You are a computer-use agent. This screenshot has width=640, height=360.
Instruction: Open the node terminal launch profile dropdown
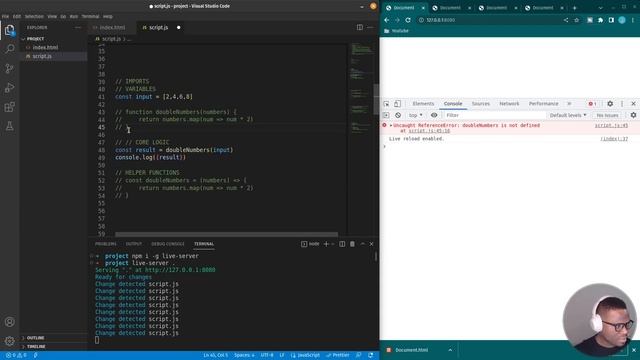pyautogui.click(x=333, y=244)
